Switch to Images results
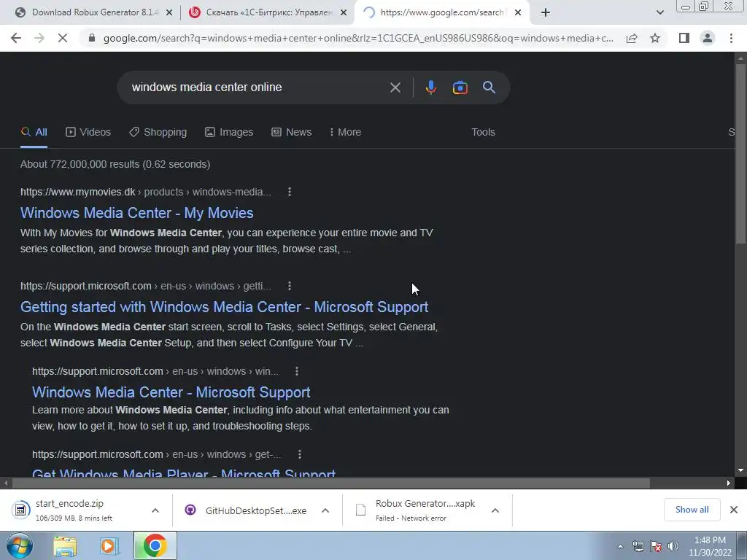Image resolution: width=747 pixels, height=560 pixels. [x=229, y=132]
